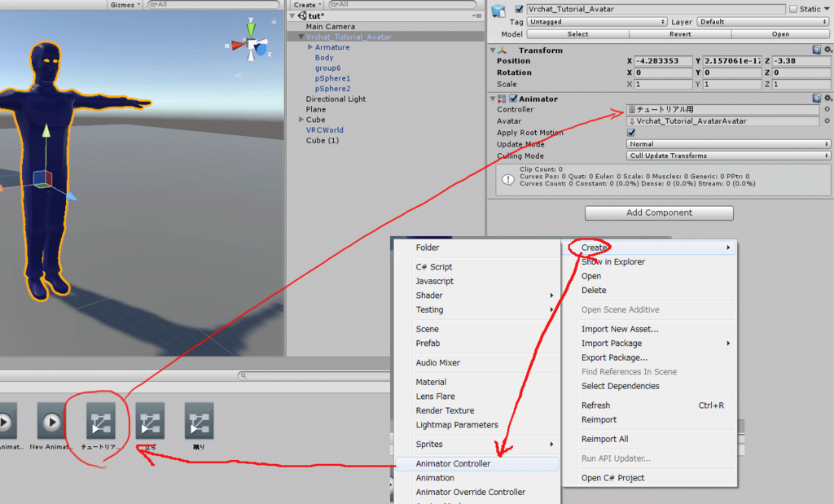Click the Model Open button in Inspector
The image size is (834, 504).
[780, 34]
